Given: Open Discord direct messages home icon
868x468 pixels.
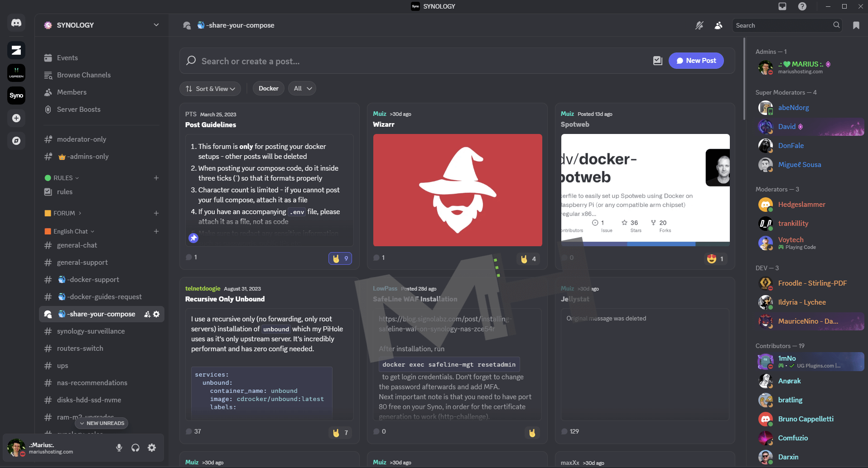Looking at the screenshot, I should (x=16, y=23).
